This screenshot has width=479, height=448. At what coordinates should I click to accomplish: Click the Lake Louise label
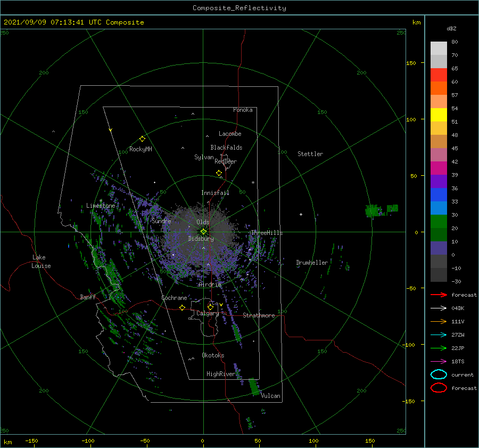[41, 262]
